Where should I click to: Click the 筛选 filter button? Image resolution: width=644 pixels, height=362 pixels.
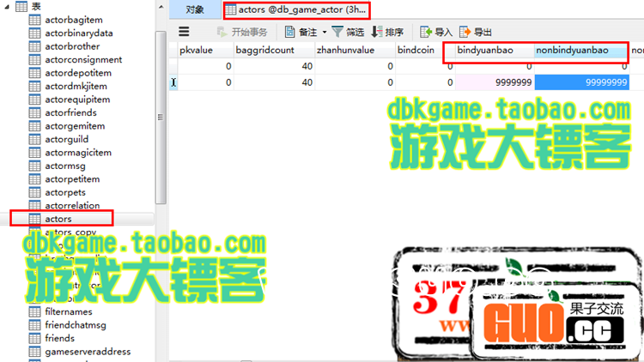click(x=348, y=32)
